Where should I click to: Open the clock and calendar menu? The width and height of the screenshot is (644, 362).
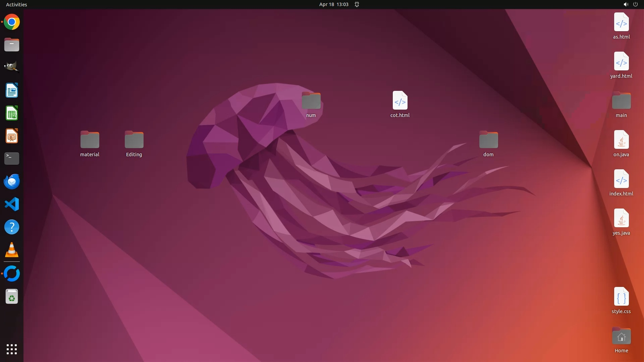tap(333, 4)
